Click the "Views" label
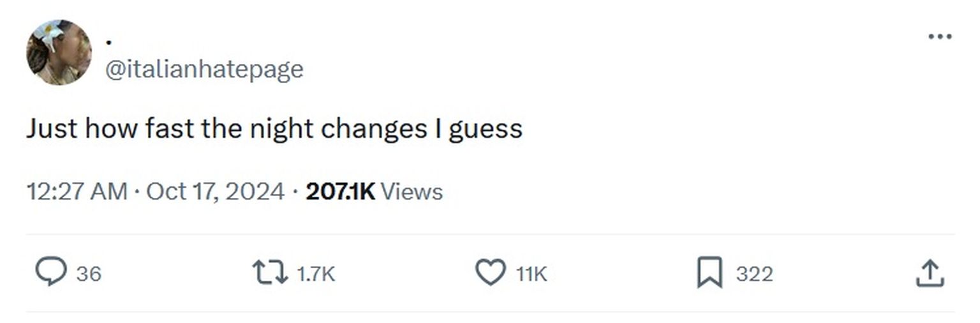 click(x=412, y=192)
